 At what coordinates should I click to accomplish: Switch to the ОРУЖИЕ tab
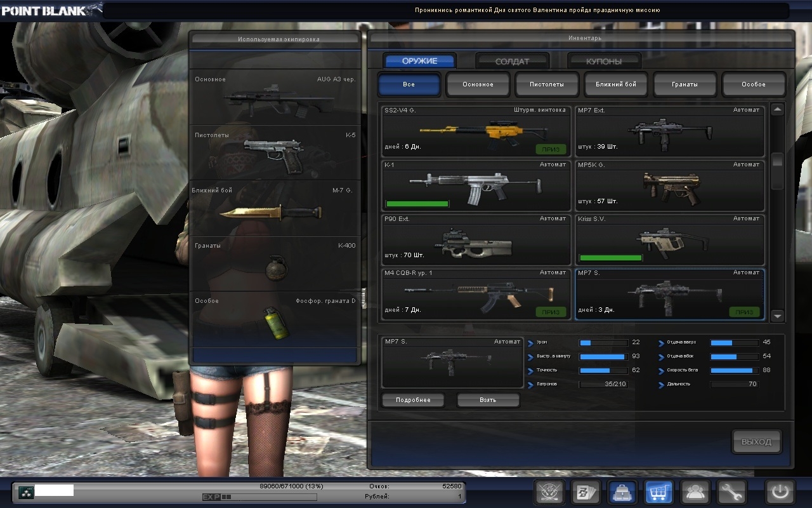(x=419, y=61)
